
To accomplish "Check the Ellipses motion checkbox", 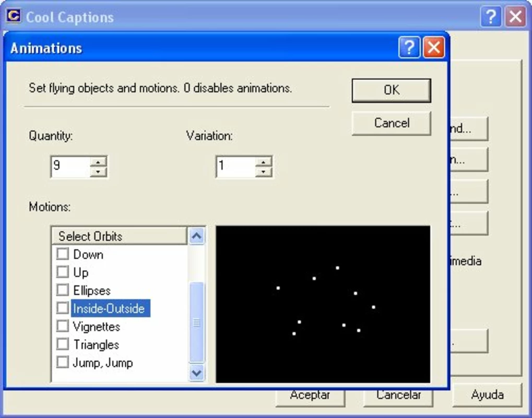I will (x=63, y=289).
